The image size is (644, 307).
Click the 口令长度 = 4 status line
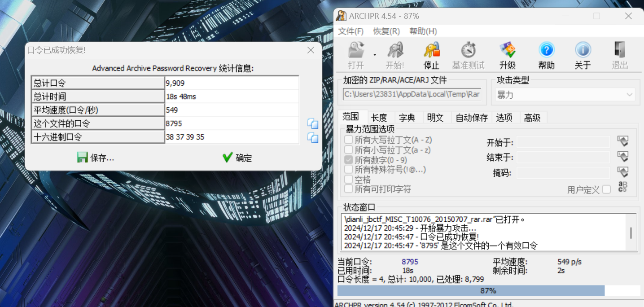411,280
